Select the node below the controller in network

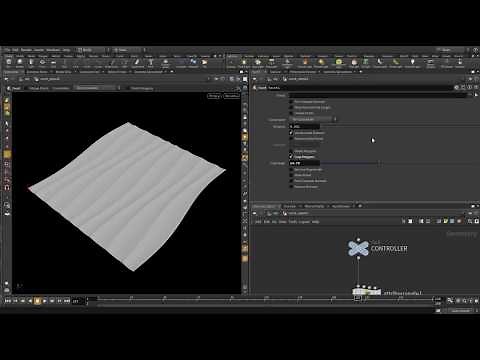(367, 292)
